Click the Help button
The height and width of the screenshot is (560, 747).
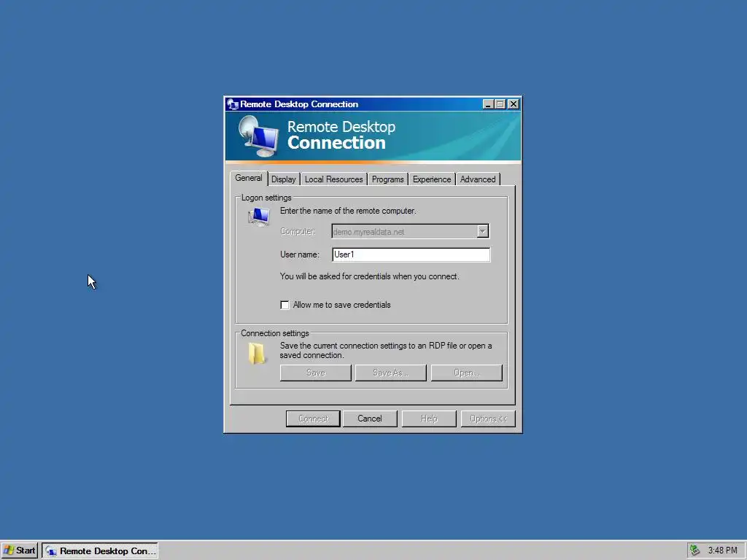click(x=429, y=419)
